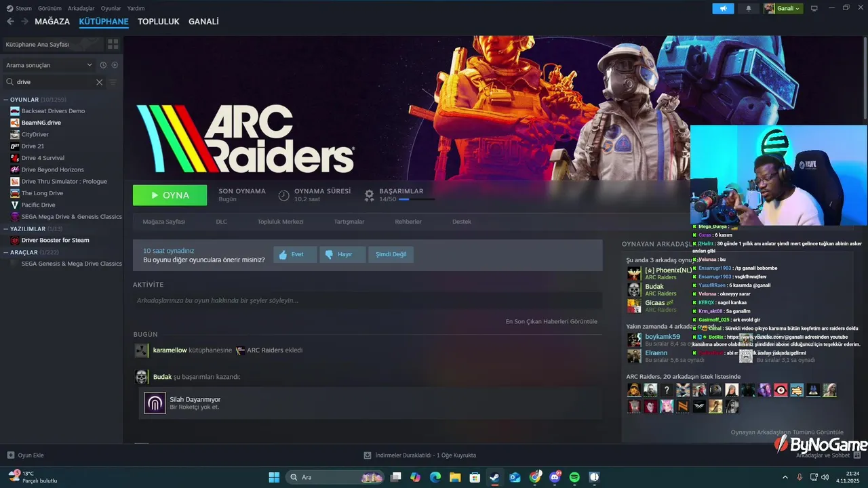The width and height of the screenshot is (868, 488).
Task: Open Topluluk Merkezi link
Action: pos(280,222)
